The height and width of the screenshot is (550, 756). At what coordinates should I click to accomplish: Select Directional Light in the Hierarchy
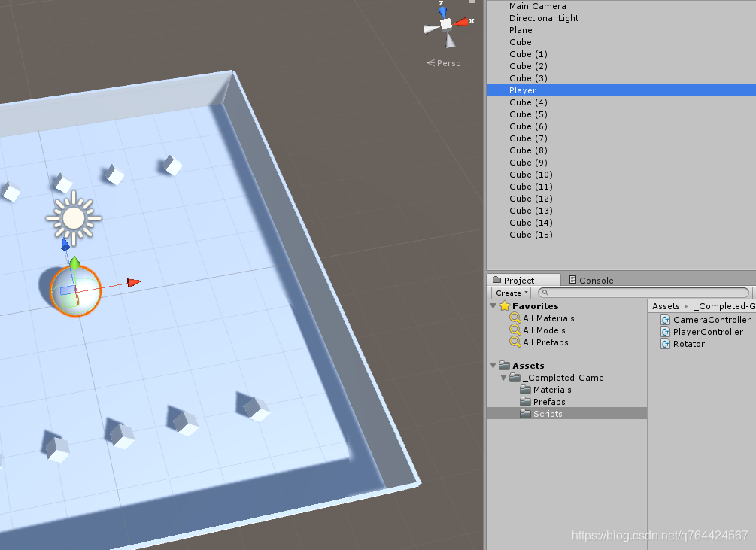click(621, 18)
